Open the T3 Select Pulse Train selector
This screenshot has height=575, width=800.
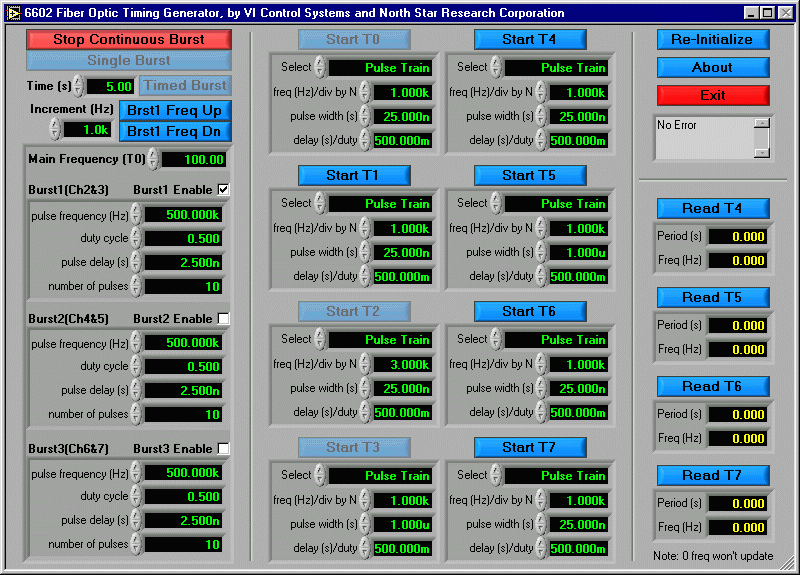coord(381,476)
